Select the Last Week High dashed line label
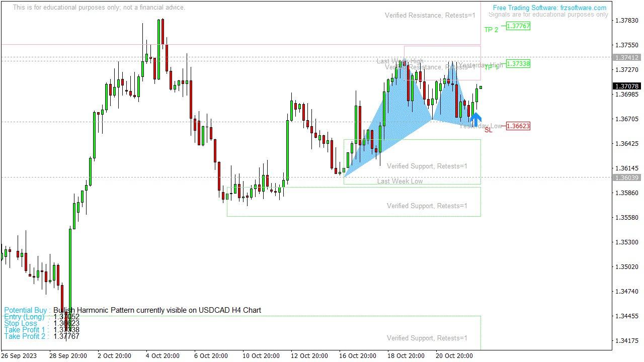 coord(400,60)
